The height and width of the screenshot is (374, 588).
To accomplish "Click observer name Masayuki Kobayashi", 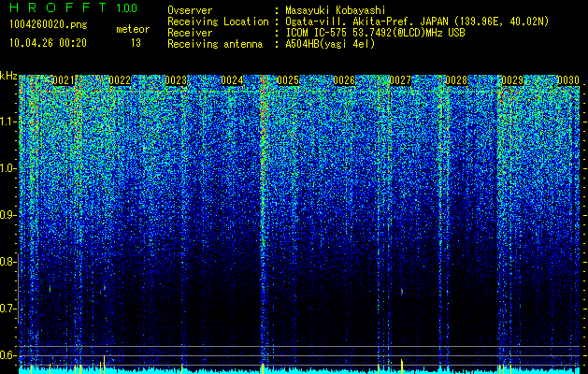I will 335,10.
